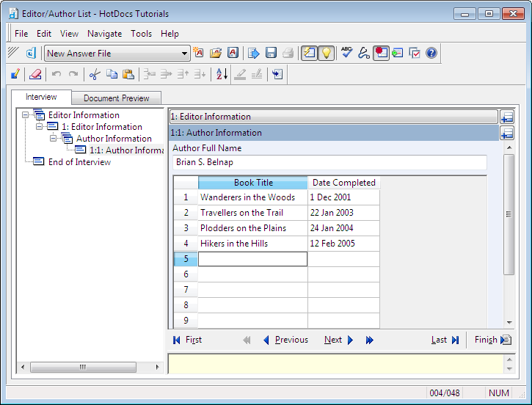The image size is (532, 405).
Task: Click the dialog pane vertical scrollbar thumb
Action: (509, 214)
